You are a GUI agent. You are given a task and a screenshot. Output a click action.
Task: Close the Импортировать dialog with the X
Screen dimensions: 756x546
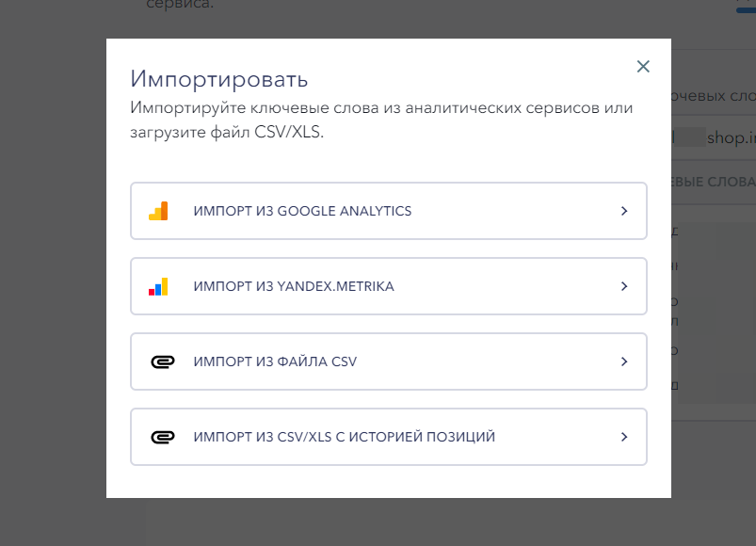643,67
